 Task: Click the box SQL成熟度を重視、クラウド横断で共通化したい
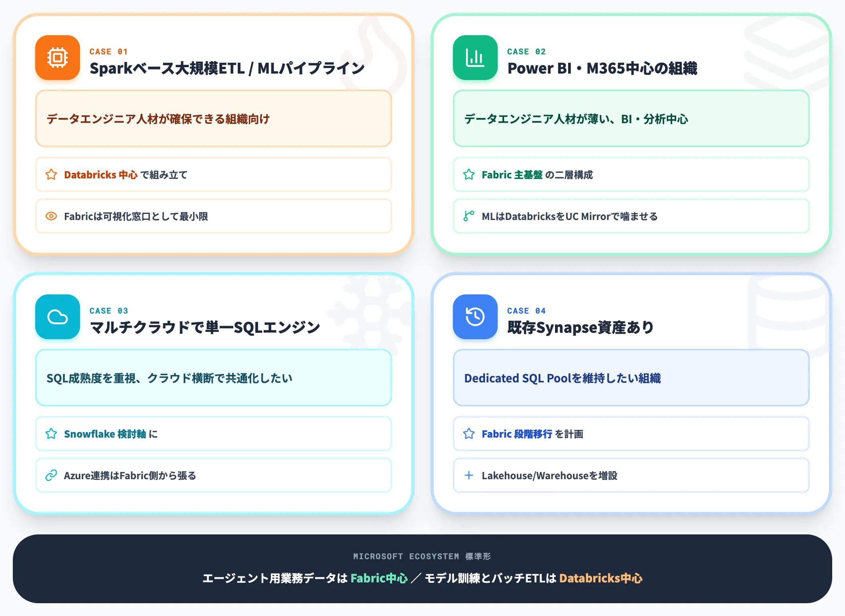(214, 378)
